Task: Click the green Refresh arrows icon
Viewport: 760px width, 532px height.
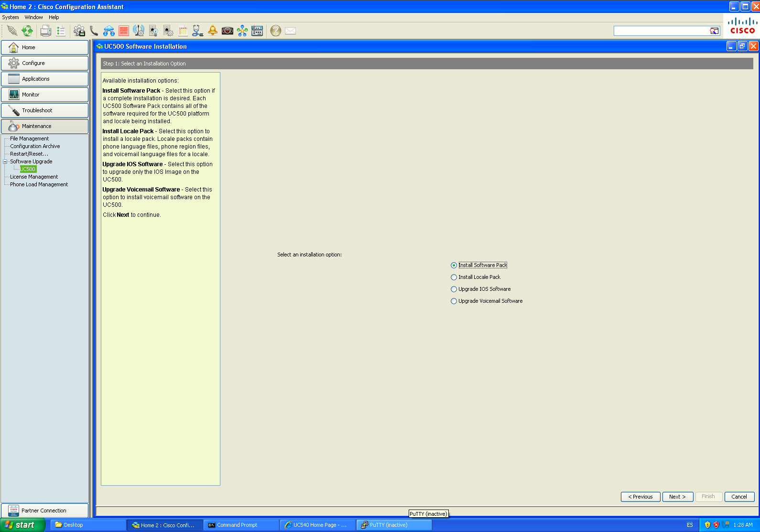Action: (x=27, y=31)
